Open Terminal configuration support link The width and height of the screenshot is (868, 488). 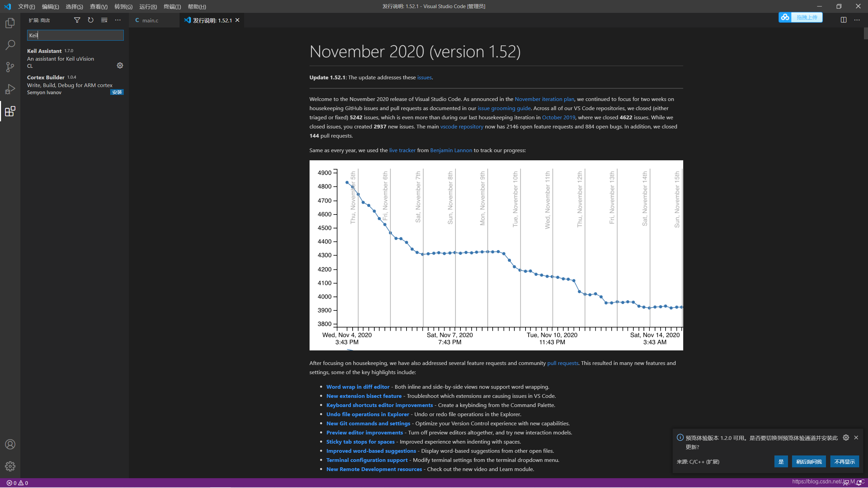[367, 460]
